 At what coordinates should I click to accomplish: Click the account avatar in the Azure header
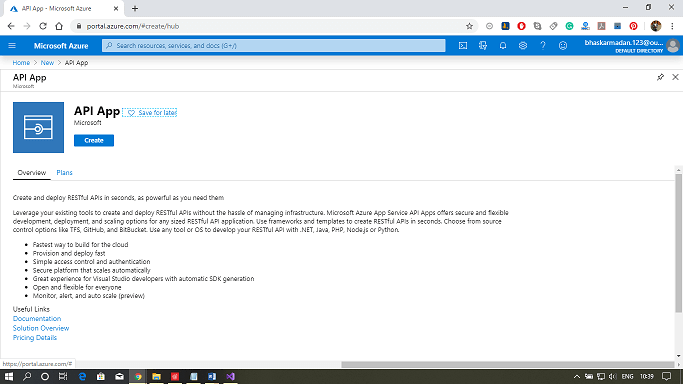pyautogui.click(x=673, y=46)
